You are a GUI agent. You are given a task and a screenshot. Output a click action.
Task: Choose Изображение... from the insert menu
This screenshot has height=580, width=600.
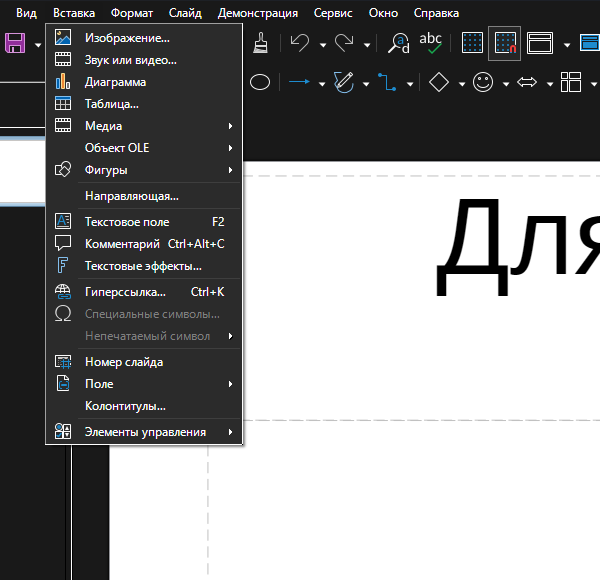click(144, 38)
